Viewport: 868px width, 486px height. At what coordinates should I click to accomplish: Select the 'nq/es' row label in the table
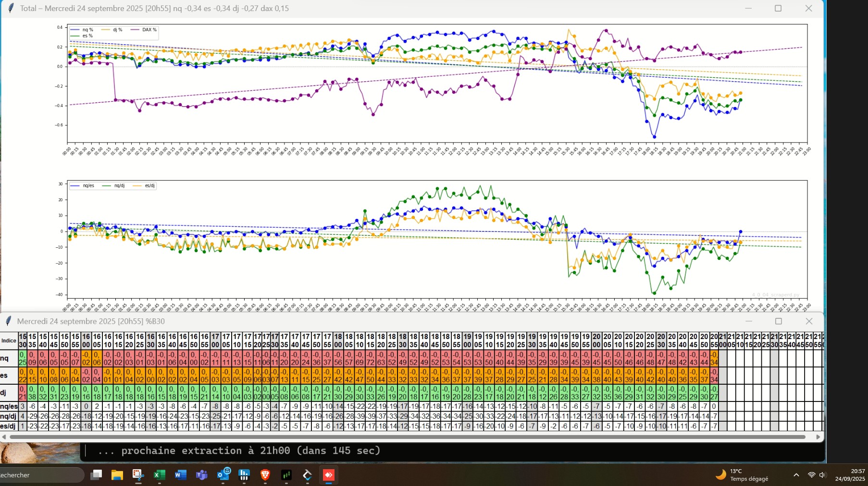coord(9,406)
